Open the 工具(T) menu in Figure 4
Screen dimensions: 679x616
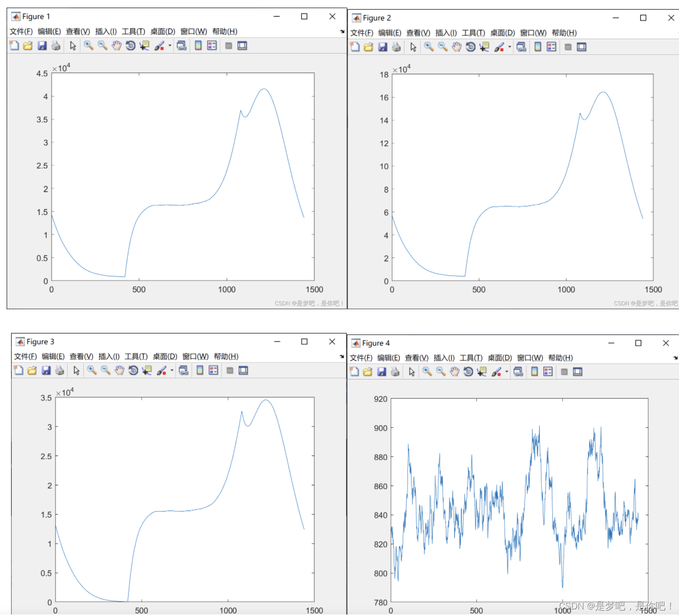[471, 358]
